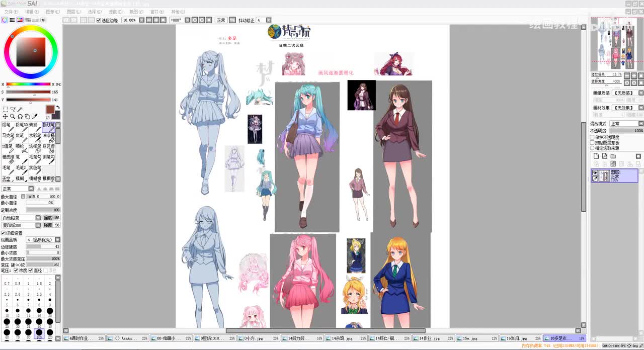Image resolution: width=644 pixels, height=350 pixels.
Task: Show the RGB slider panel icon
Action: [12, 20]
